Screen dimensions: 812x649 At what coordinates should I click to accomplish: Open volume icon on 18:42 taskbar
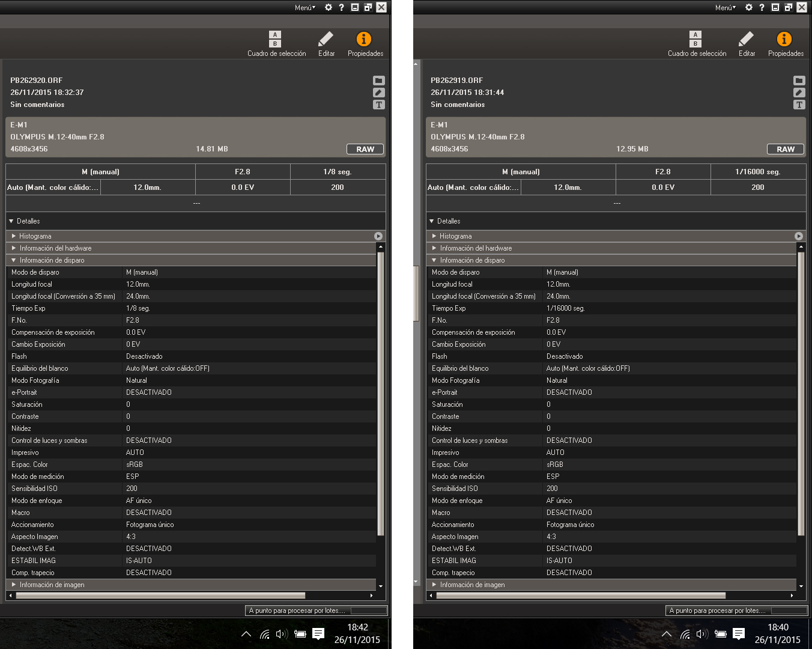(282, 634)
